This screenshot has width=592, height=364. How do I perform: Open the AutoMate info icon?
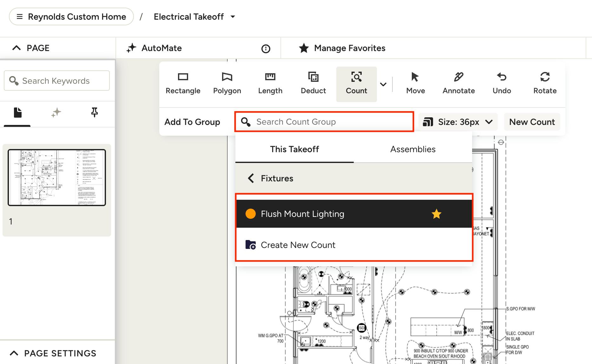266,49
